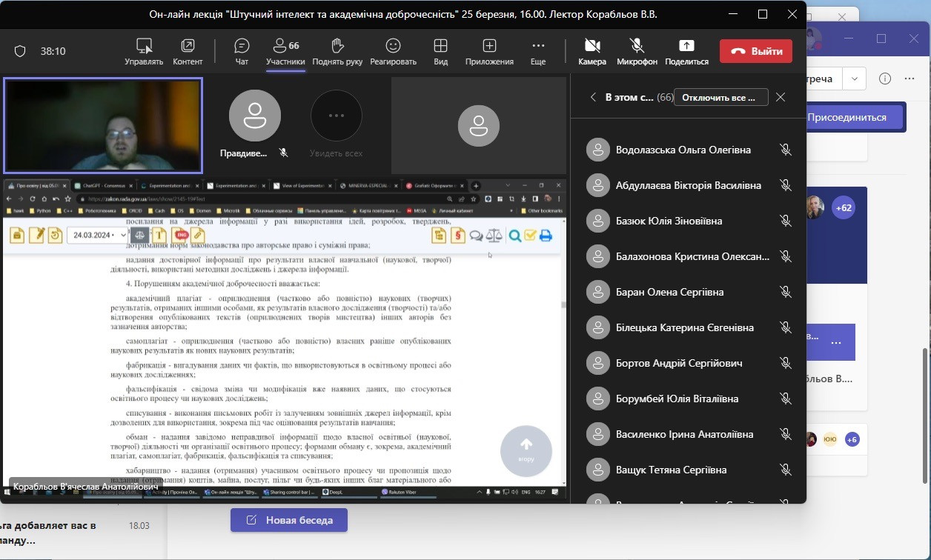Toggle mic icon next to Водолазька Ольга Олегівна
Image resolution: width=931 pixels, height=560 pixels.
(x=786, y=150)
